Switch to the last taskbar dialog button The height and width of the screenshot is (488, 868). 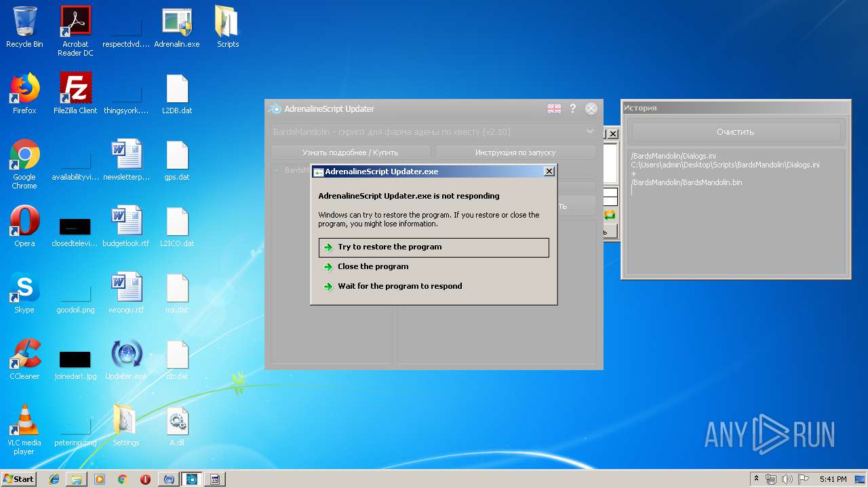click(x=215, y=479)
